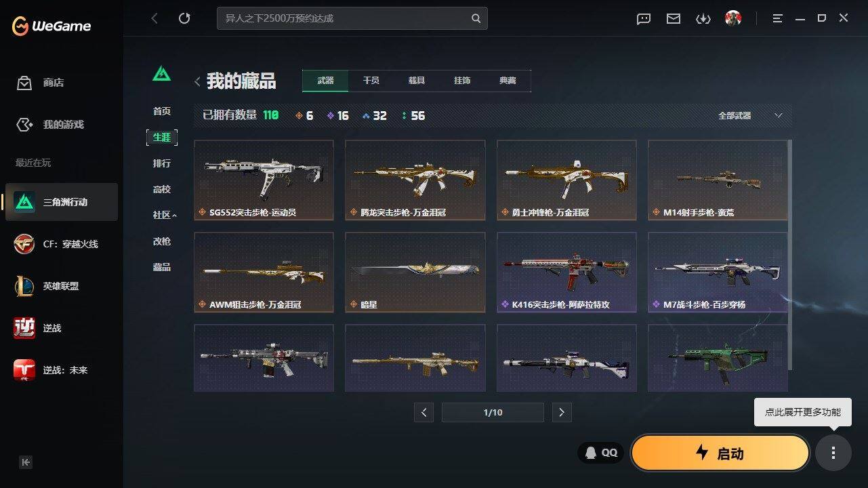
Task: Launch game with 启动 button
Action: (x=720, y=453)
